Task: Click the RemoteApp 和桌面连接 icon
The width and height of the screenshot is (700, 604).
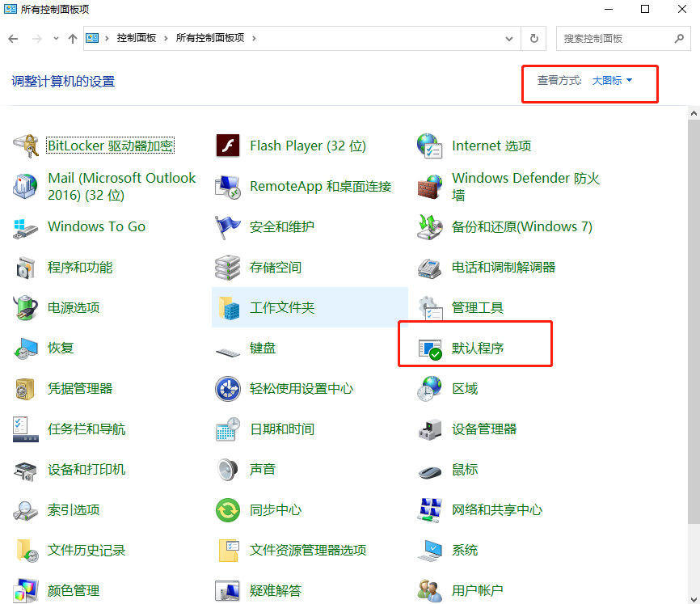Action: pos(228,186)
